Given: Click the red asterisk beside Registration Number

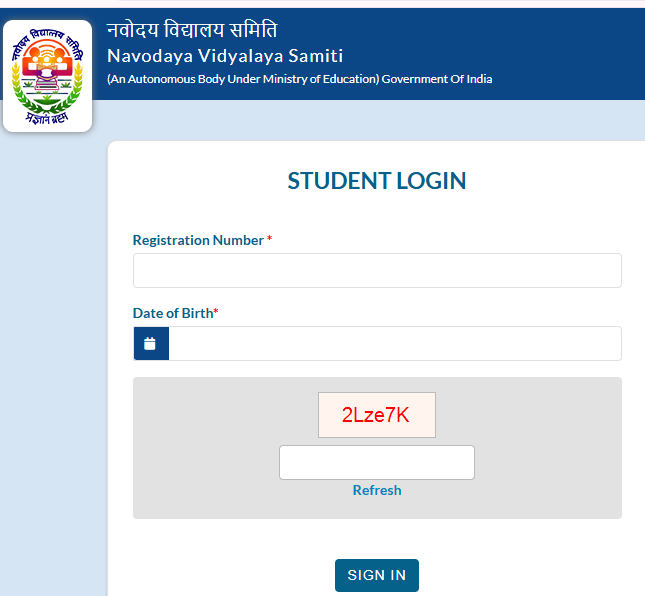Looking at the screenshot, I should [270, 240].
